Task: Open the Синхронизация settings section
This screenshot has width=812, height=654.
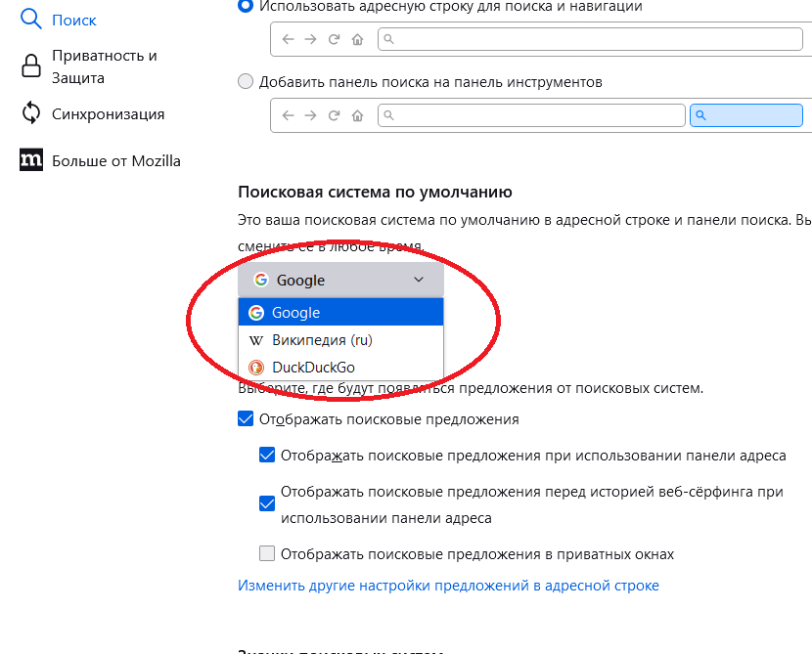Action: coord(108,114)
